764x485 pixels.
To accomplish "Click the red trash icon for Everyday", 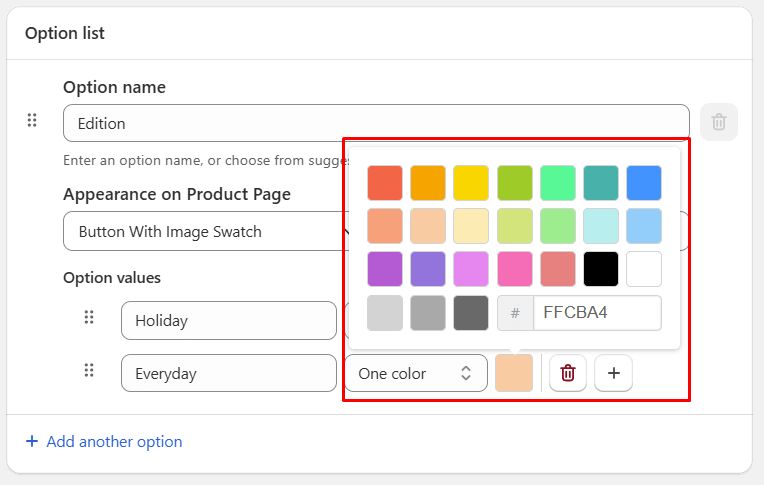I will (x=568, y=373).
